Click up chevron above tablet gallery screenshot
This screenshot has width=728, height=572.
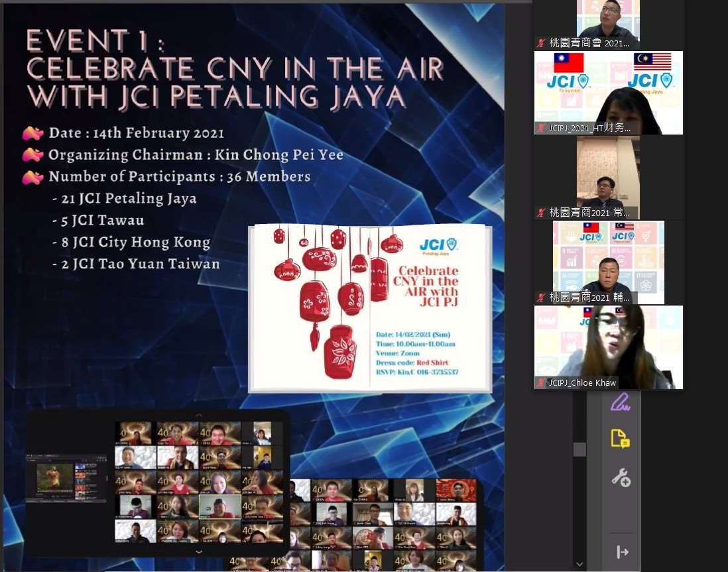tap(199, 415)
